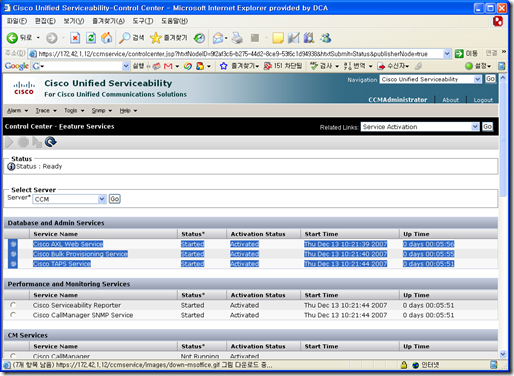This screenshot has width=514, height=376.
Task: Click the Cisco CallManager SNMP Service text
Action: pos(83,315)
